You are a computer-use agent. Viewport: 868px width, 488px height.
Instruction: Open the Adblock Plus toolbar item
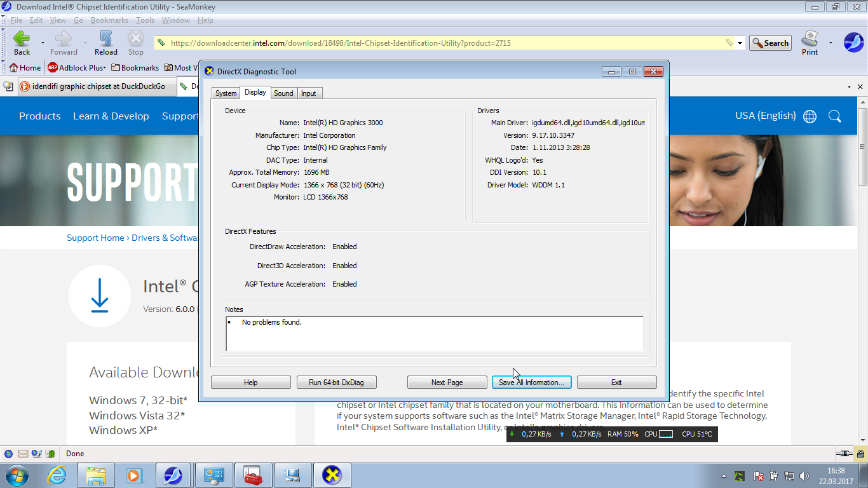pyautogui.click(x=76, y=68)
